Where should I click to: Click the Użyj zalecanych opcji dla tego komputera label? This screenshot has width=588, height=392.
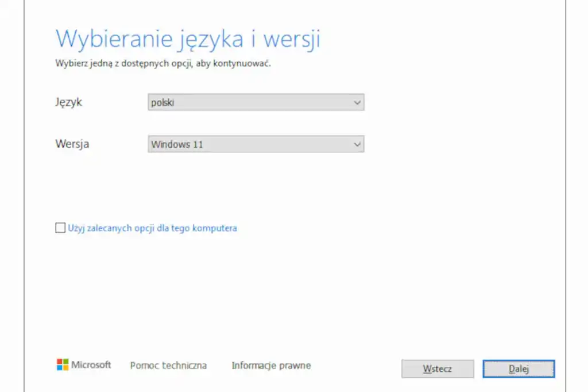pos(152,228)
